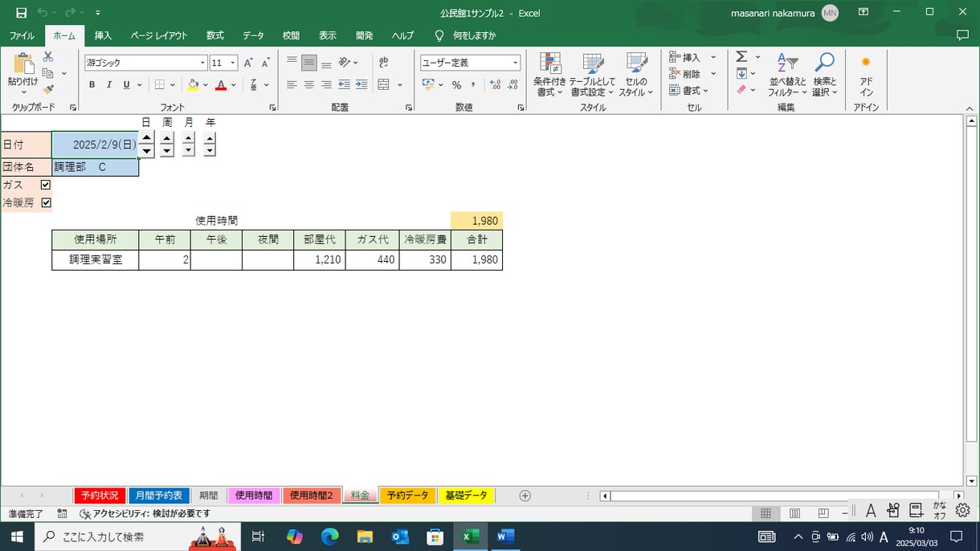
Task: Click accessibility status アクセシビリティ: 検討が必要です
Action: (145, 513)
